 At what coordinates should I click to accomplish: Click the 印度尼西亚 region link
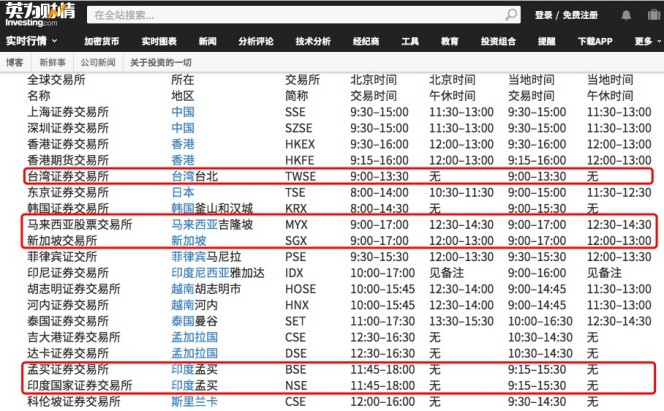pos(200,273)
